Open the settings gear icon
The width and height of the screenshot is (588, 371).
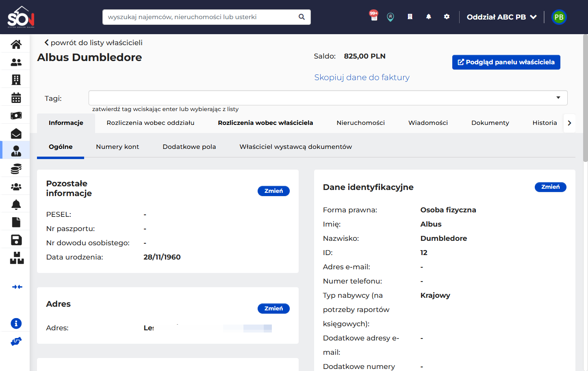pyautogui.click(x=447, y=17)
